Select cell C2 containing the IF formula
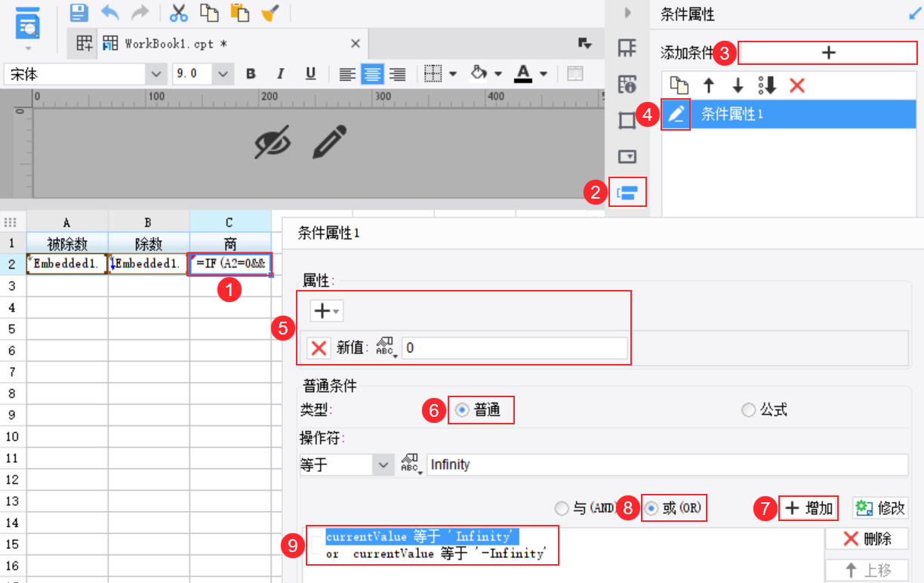 [230, 264]
